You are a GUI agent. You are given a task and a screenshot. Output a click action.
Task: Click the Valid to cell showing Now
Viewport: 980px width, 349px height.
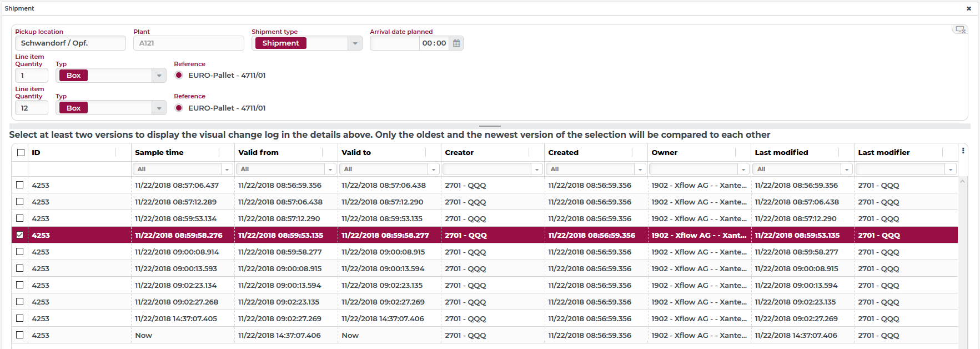click(x=350, y=335)
